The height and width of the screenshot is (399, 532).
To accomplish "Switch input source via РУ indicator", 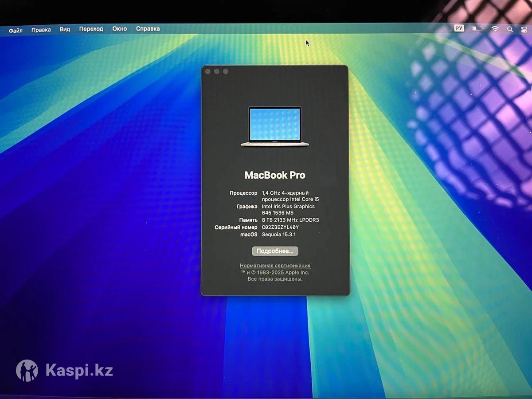I will click(x=459, y=28).
